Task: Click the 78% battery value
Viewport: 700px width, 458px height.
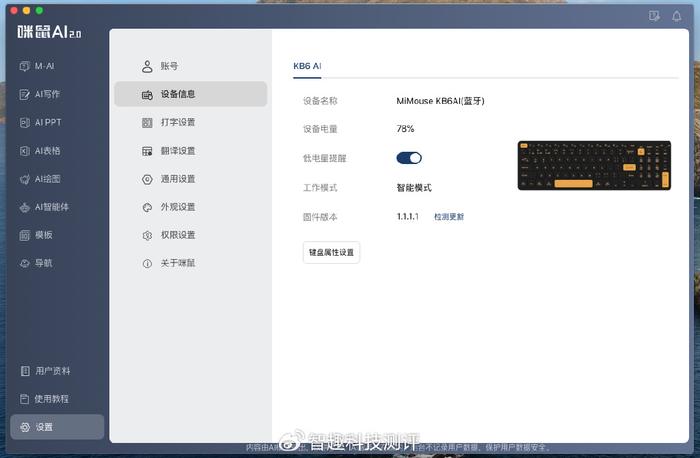Action: [405, 129]
